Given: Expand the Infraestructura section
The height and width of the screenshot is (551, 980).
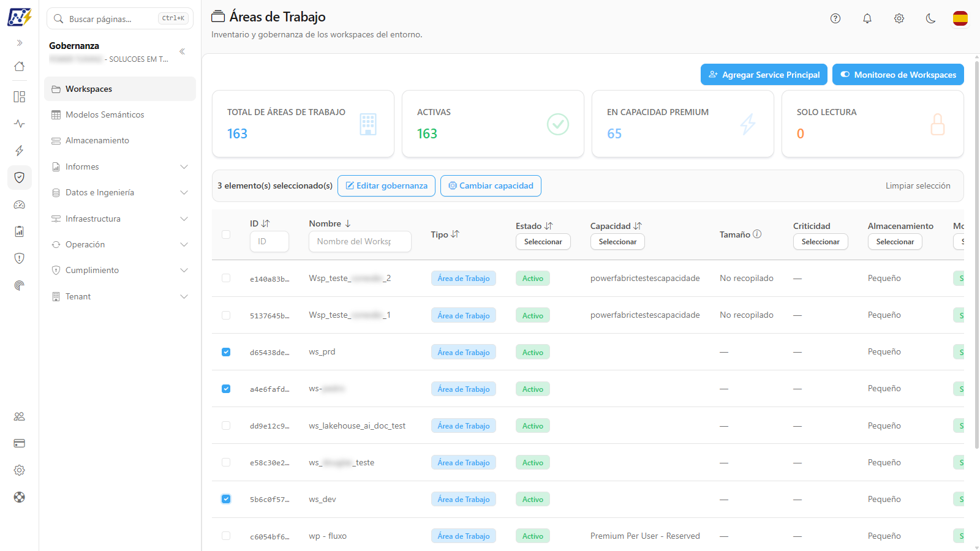Looking at the screenshot, I should [x=120, y=219].
